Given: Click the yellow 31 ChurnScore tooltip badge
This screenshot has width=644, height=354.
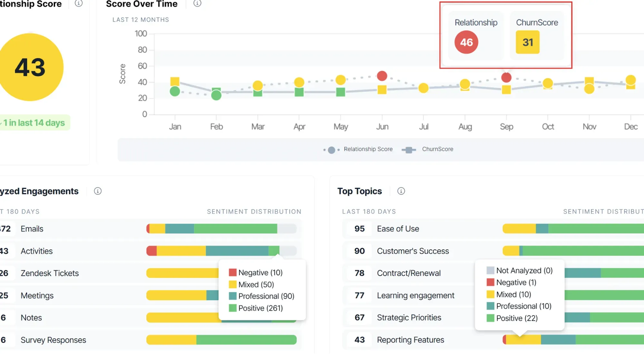Looking at the screenshot, I should pos(528,42).
